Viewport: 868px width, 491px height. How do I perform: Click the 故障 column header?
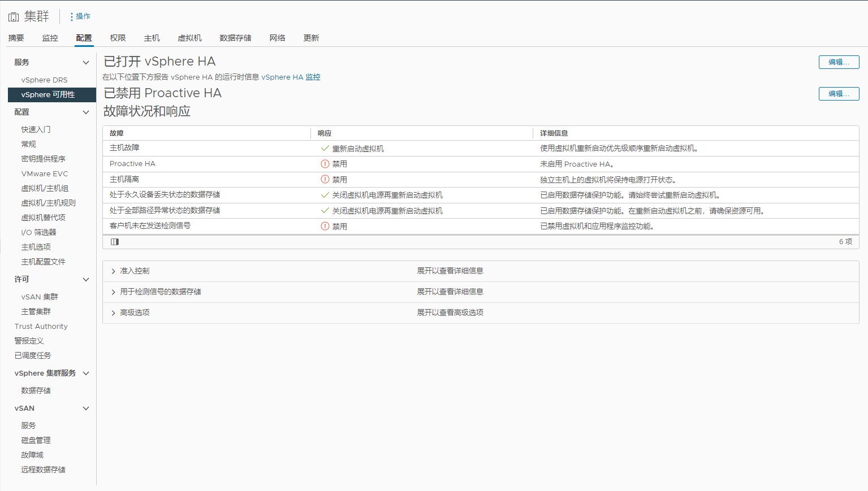click(x=116, y=133)
